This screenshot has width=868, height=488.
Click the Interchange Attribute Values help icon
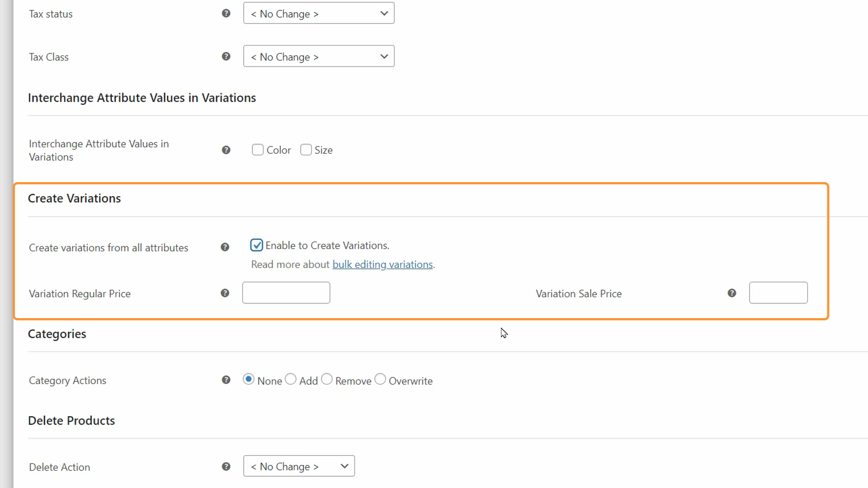(x=226, y=150)
